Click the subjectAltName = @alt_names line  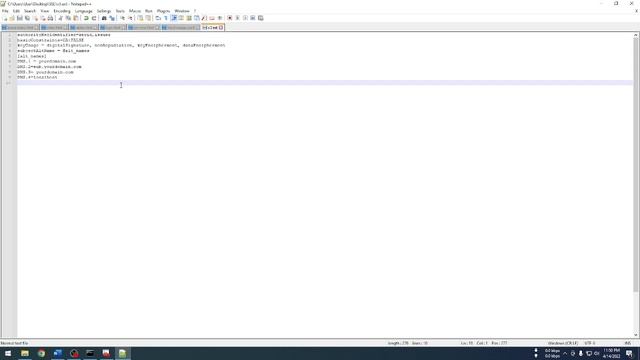coord(53,51)
